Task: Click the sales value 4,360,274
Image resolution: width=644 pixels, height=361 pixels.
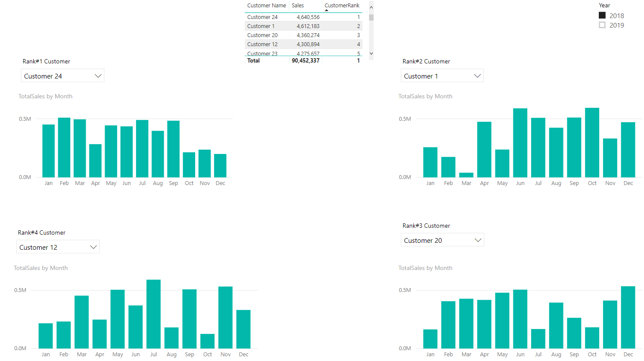Action: (308, 35)
